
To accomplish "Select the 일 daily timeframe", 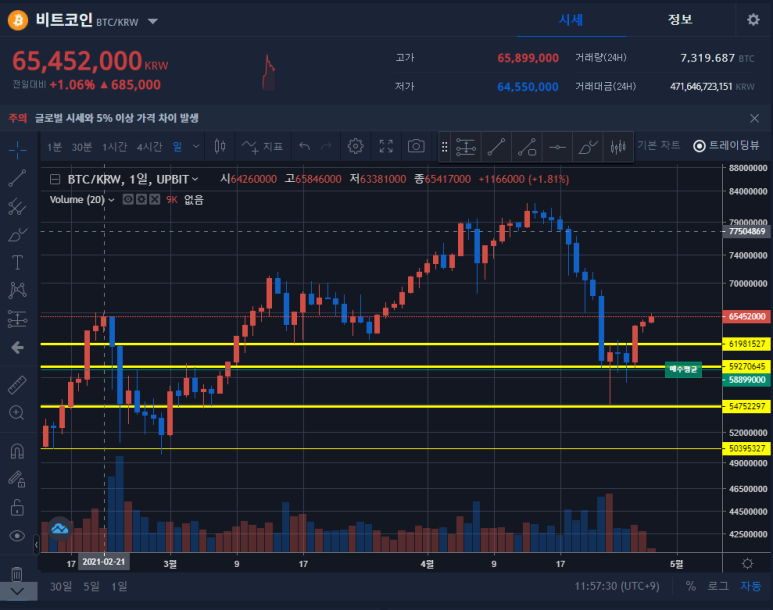I will (x=177, y=147).
